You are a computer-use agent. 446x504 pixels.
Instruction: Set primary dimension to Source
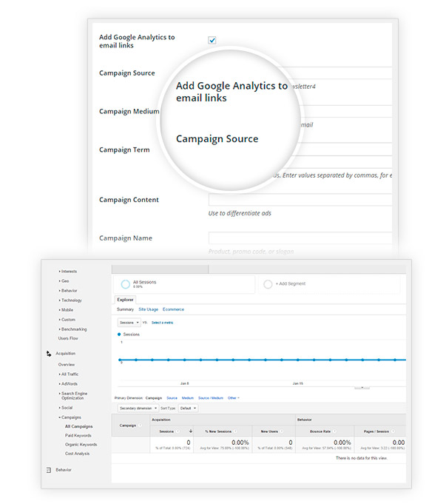pyautogui.click(x=172, y=398)
